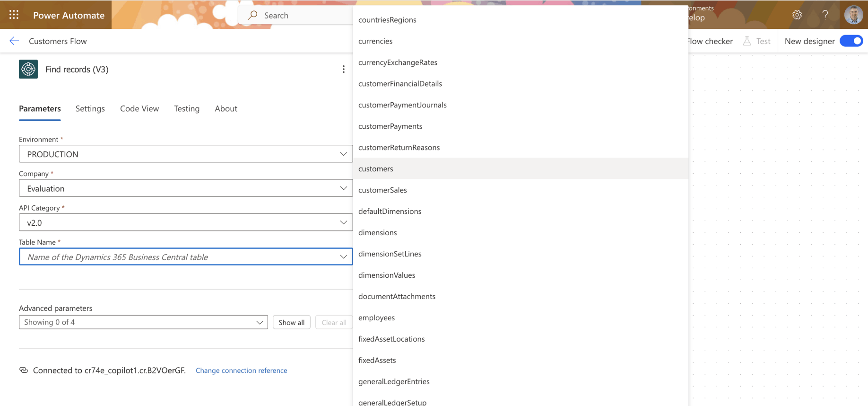This screenshot has width=868, height=406.
Task: Expand the Environment dropdown
Action: [186, 154]
